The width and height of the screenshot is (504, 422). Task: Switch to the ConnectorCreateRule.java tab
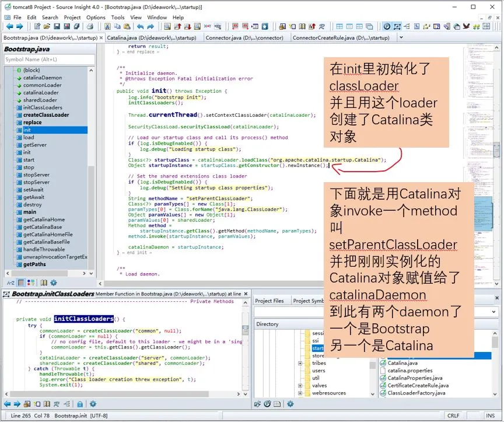pos(341,37)
